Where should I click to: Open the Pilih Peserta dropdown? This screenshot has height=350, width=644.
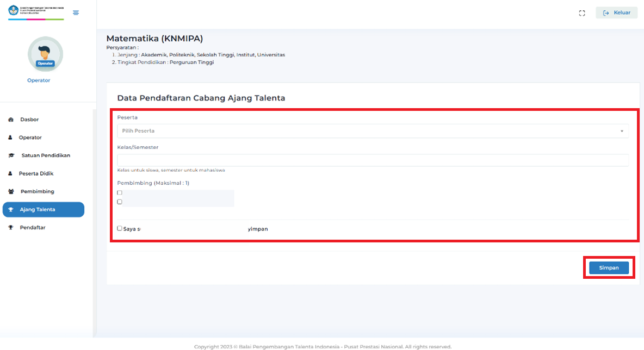coord(373,131)
